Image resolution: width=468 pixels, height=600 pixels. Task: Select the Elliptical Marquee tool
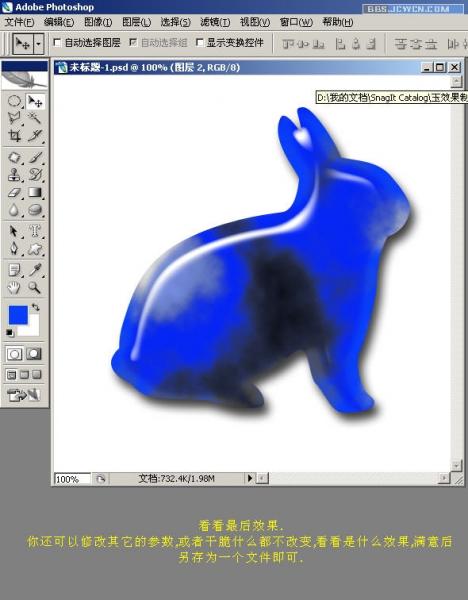(15, 102)
